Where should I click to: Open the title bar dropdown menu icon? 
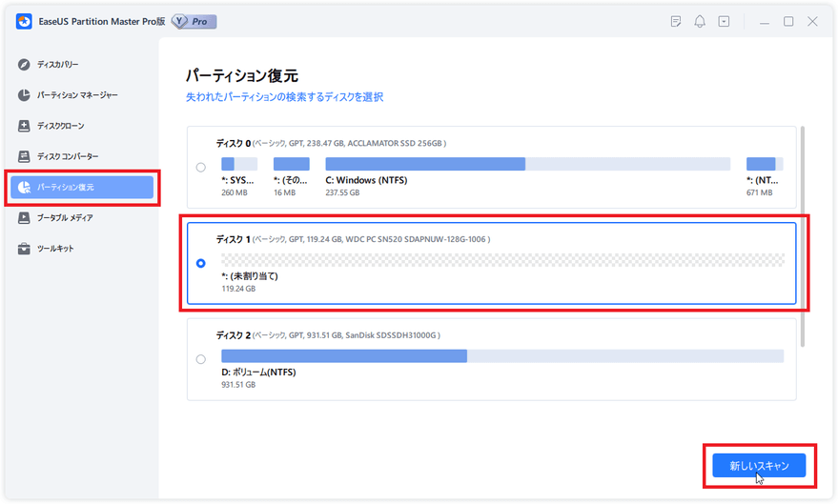pyautogui.click(x=725, y=21)
